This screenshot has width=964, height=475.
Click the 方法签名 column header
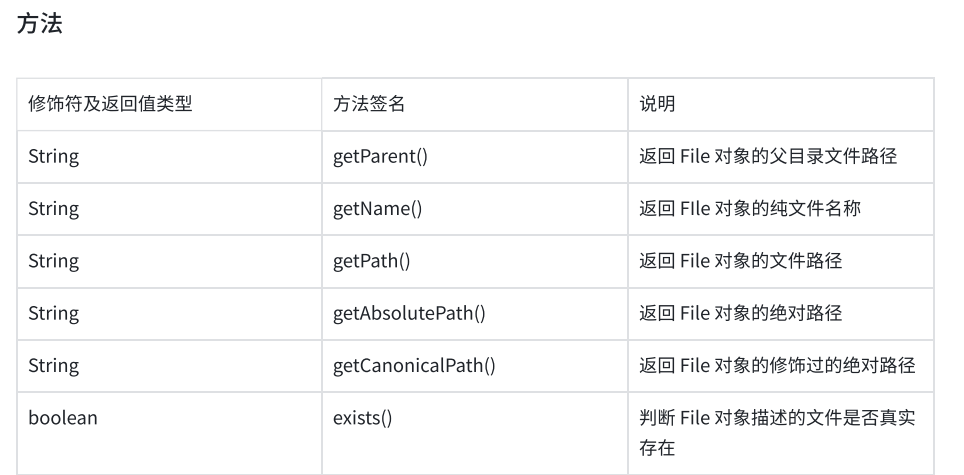coord(368,104)
